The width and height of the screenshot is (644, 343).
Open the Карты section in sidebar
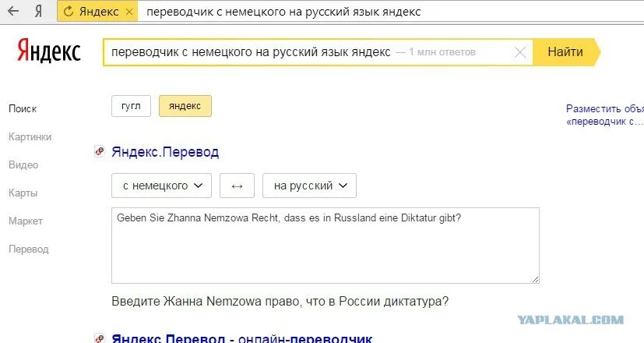23,193
